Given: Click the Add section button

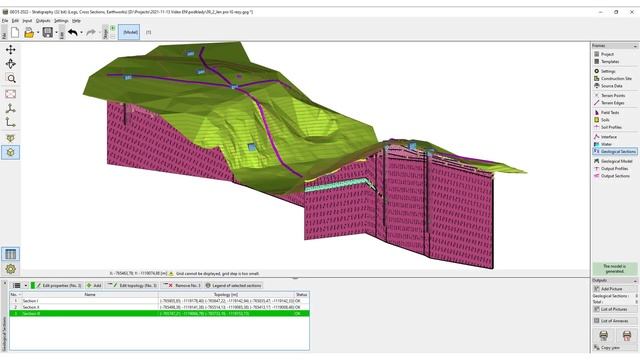Looking at the screenshot, I should pos(94,286).
